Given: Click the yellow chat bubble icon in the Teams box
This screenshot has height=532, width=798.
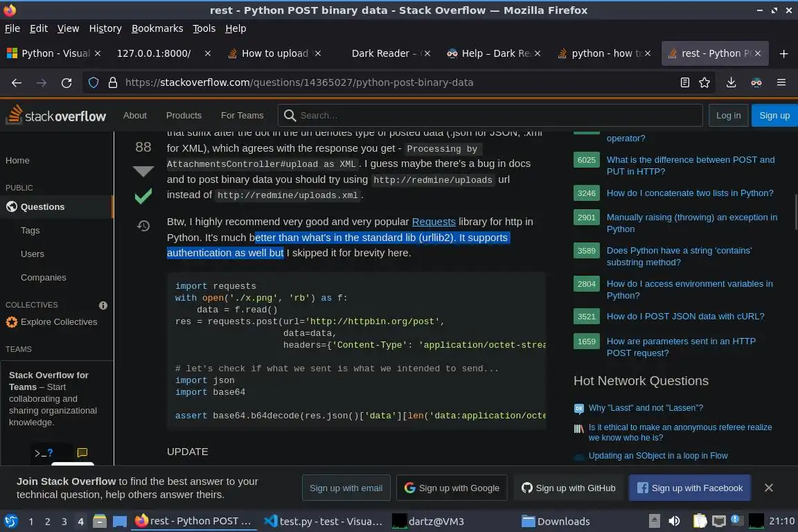Looking at the screenshot, I should [82, 452].
